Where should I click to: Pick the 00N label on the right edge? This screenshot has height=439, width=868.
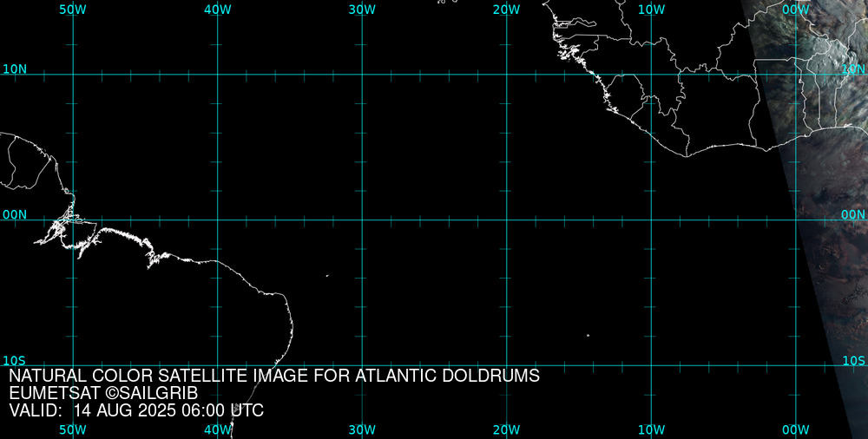click(x=853, y=215)
